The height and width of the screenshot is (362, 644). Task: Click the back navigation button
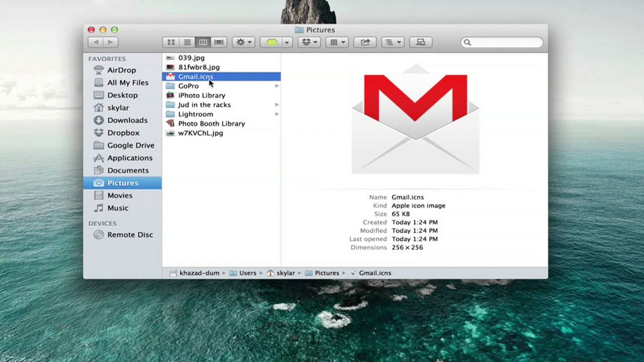96,42
